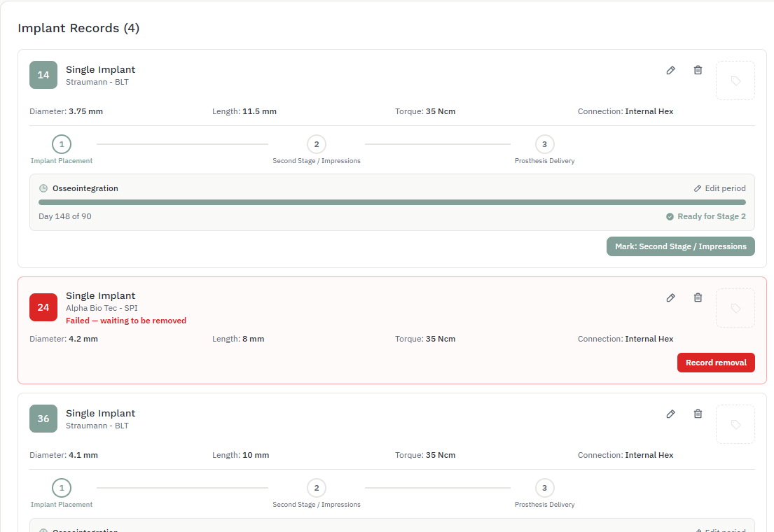The width and height of the screenshot is (774, 532).
Task: Click the Diameter 4.1 mm value
Action: click(83, 456)
